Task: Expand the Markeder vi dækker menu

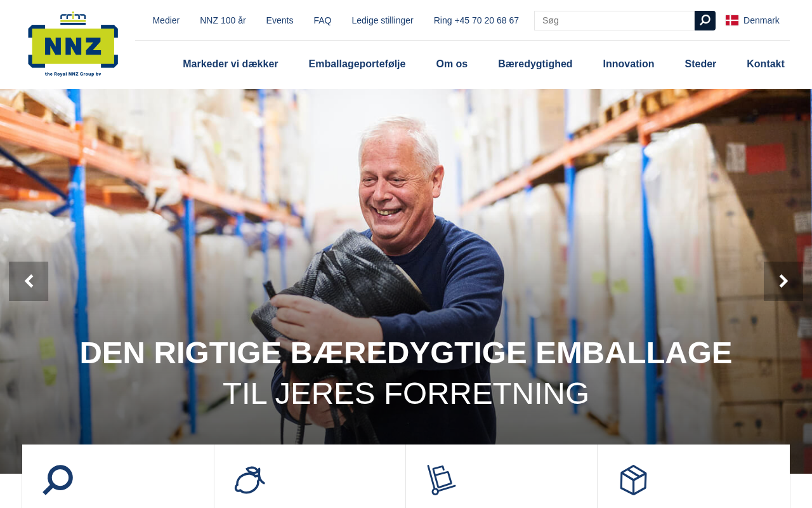Action: click(x=230, y=64)
